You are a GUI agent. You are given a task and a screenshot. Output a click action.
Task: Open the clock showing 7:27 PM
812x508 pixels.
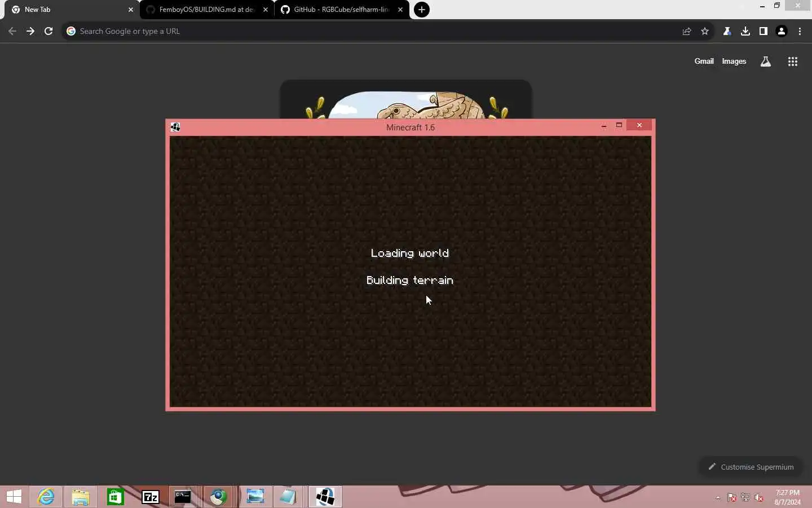(x=788, y=497)
